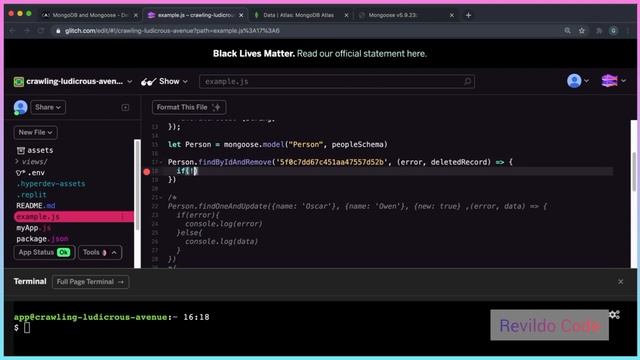Click the Black Lives Matter statement link

(362, 53)
